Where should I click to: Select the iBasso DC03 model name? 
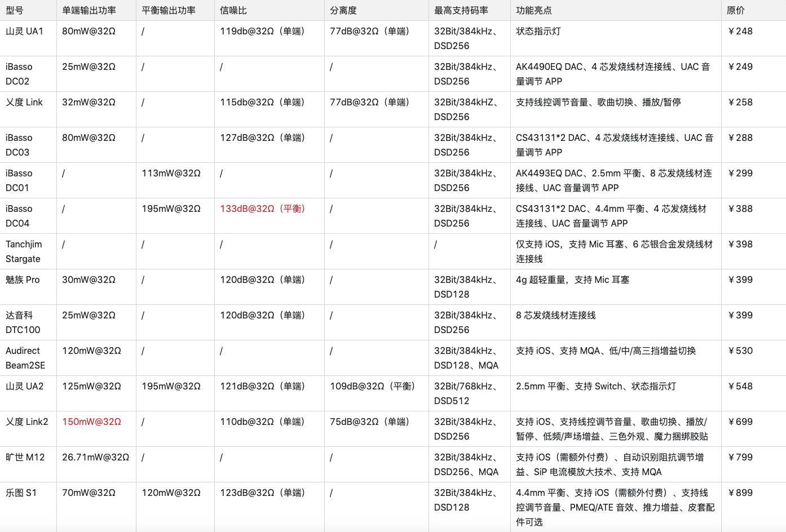[x=19, y=144]
